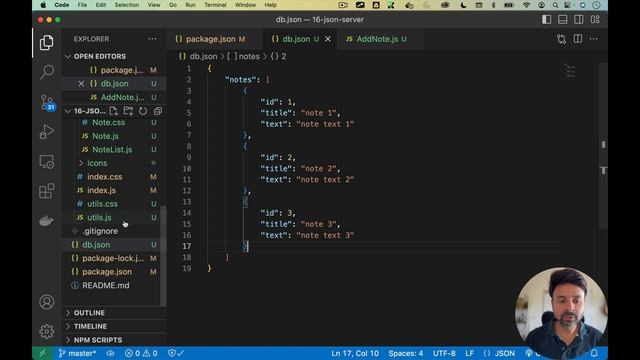Toggle the bottom panel layout button
This screenshot has height=360, width=640.
(562, 20)
